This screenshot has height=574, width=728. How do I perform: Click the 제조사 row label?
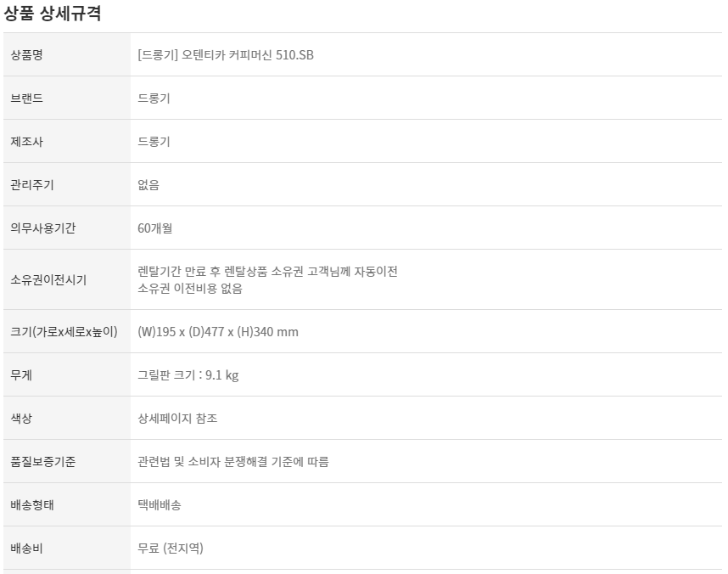tap(26, 142)
